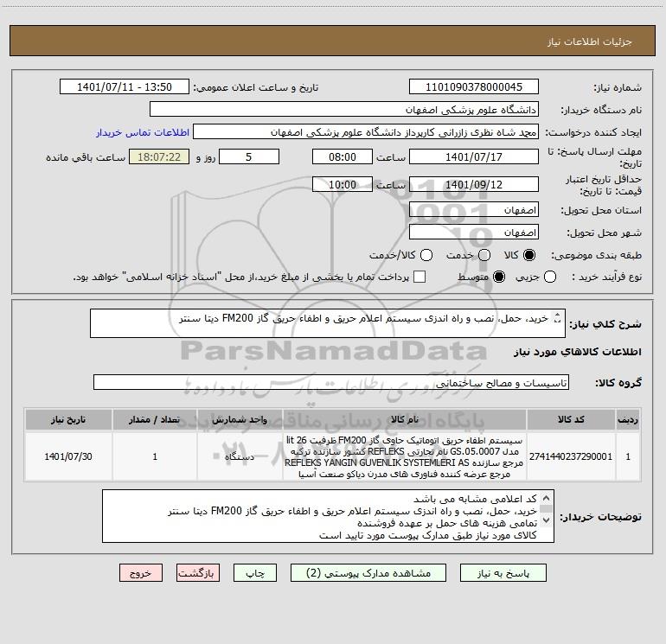Select the کالا/خدمت radio button

coord(426,255)
